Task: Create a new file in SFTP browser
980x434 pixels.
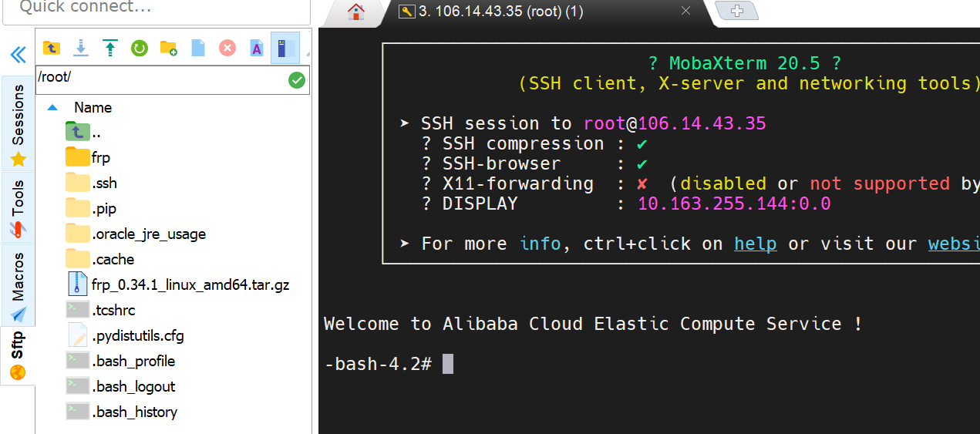Action: (198, 48)
